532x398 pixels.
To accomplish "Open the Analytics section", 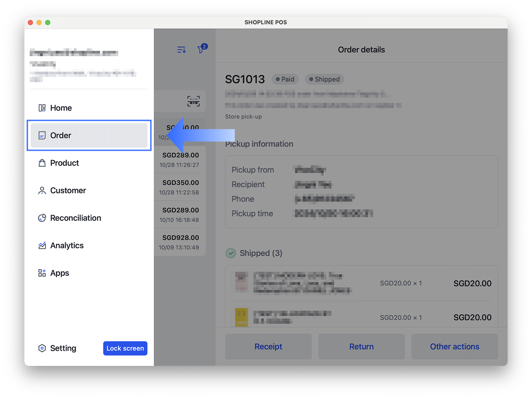I will pyautogui.click(x=89, y=246).
